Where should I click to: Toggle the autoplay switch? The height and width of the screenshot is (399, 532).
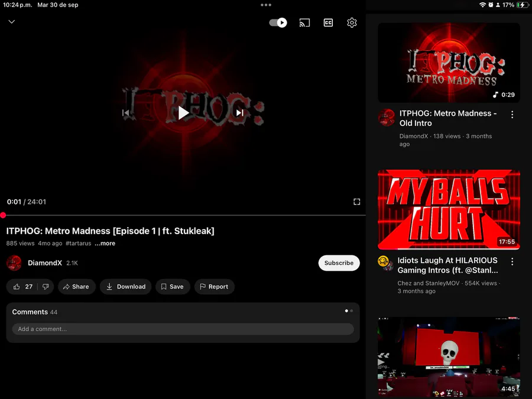tap(278, 22)
